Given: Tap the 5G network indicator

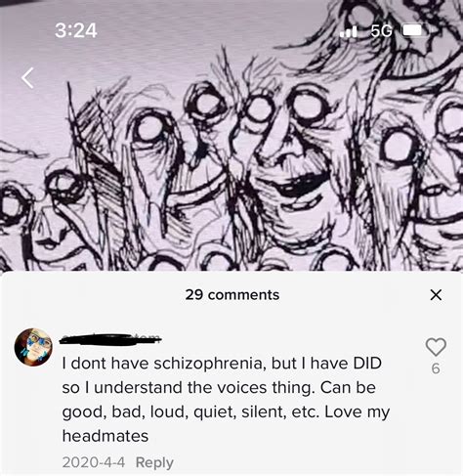Looking at the screenshot, I should [x=381, y=31].
